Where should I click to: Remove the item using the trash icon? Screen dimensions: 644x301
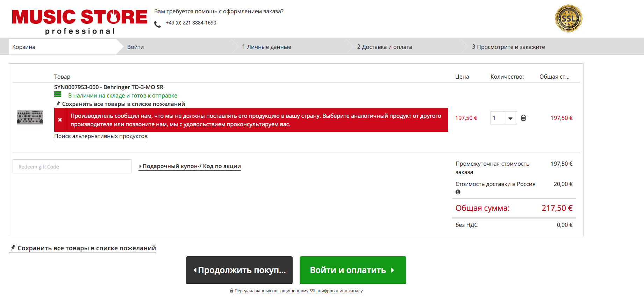click(x=523, y=117)
